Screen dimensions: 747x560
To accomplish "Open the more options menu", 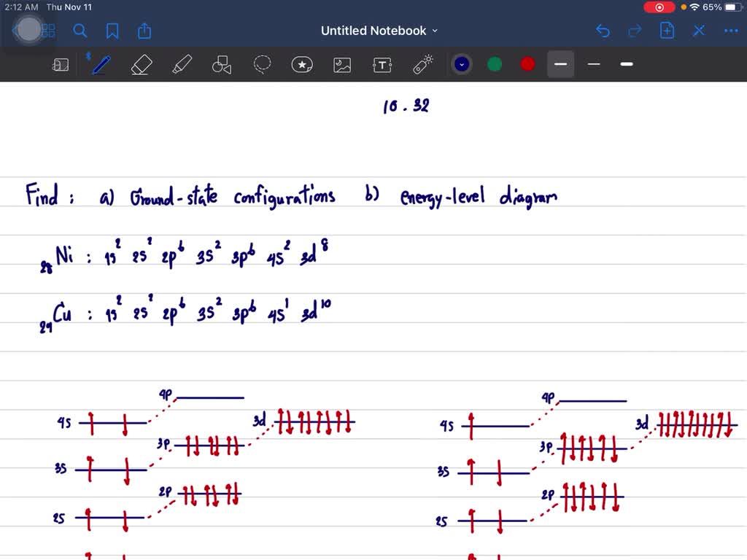I will (730, 31).
